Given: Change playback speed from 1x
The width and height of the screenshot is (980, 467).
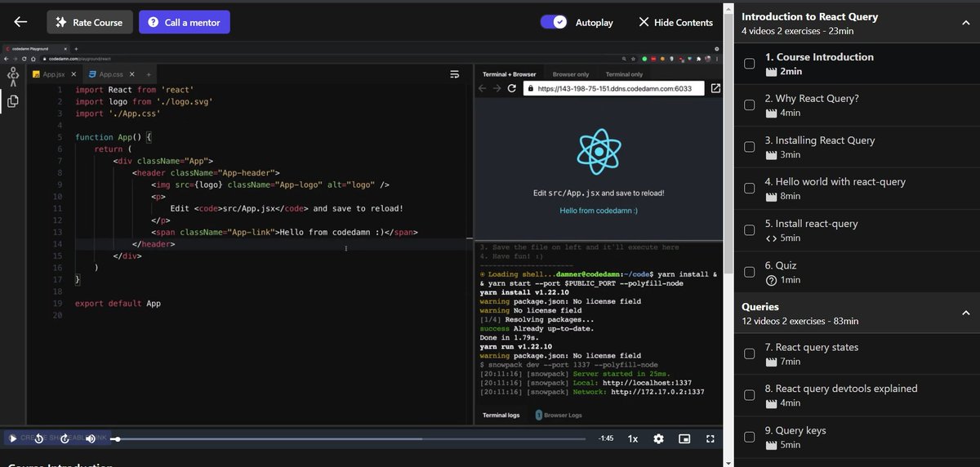Looking at the screenshot, I should pyautogui.click(x=633, y=438).
